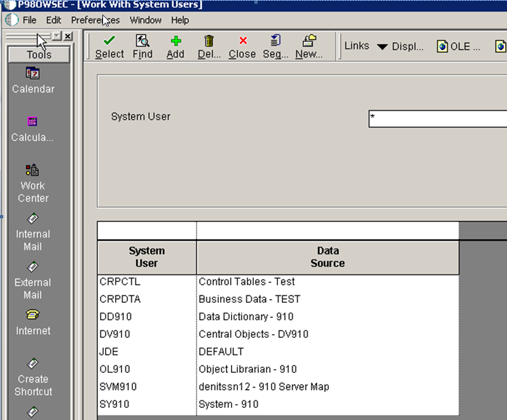Image resolution: width=507 pixels, height=420 pixels.
Task: Select the JDE system user
Action: click(x=109, y=352)
